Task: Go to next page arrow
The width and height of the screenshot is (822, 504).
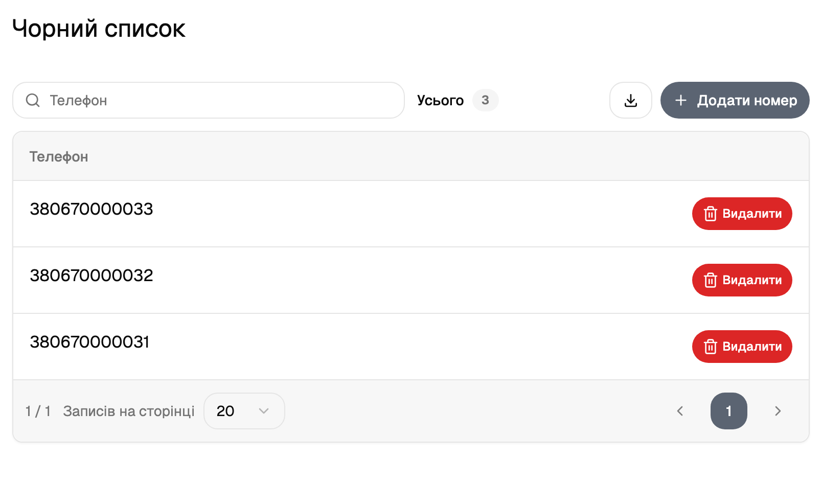Action: pos(778,411)
